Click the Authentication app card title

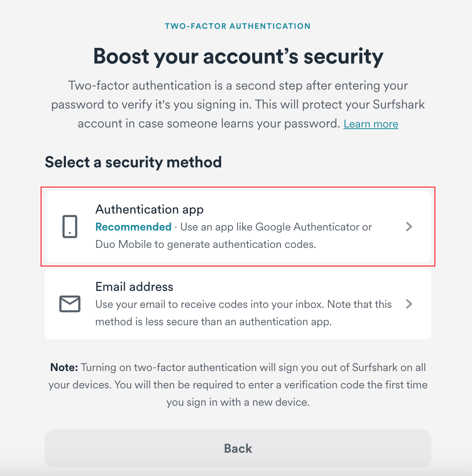(x=149, y=209)
